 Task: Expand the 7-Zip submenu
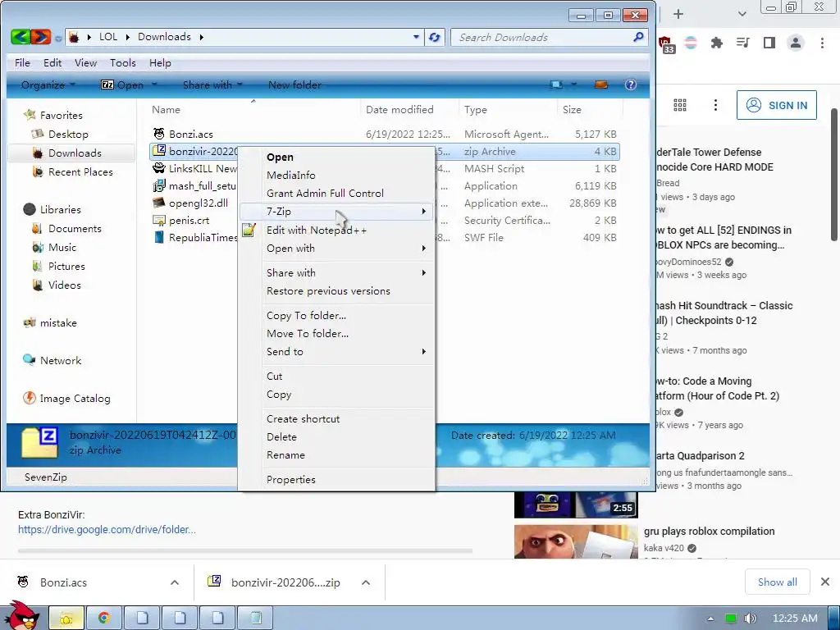coord(337,211)
